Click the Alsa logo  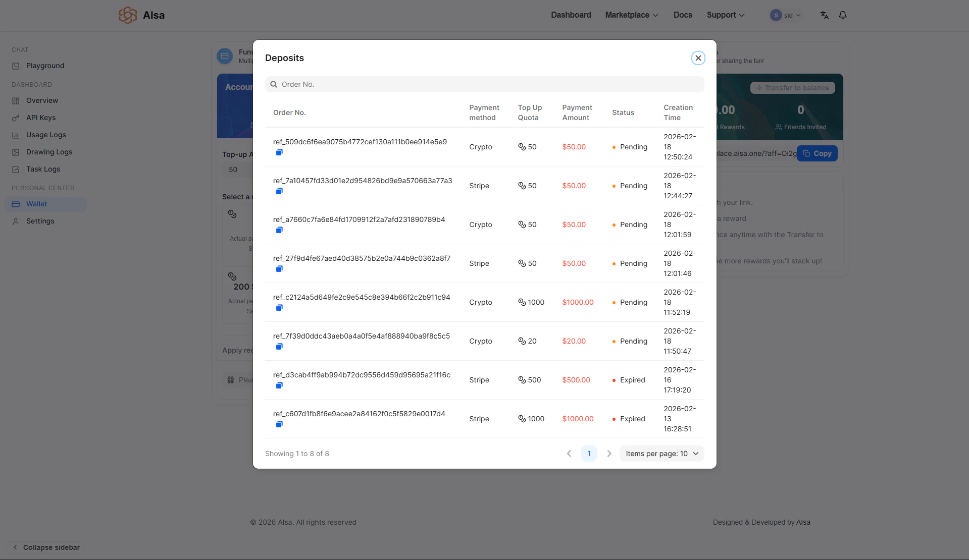127,15
